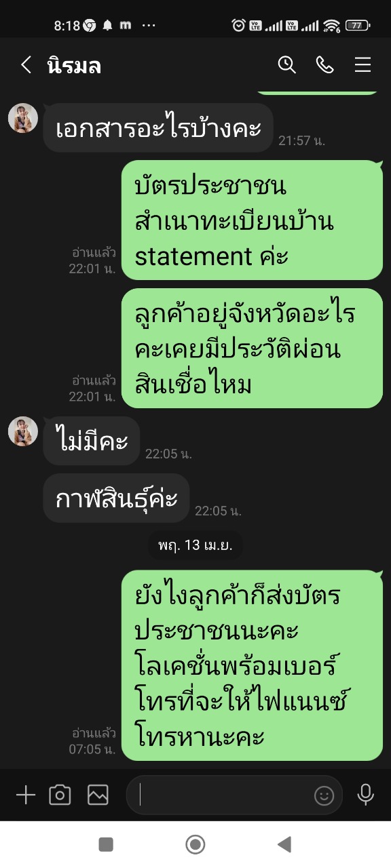Start a voice call with phone icon
Viewport: 391px width, 868px height.
click(324, 65)
